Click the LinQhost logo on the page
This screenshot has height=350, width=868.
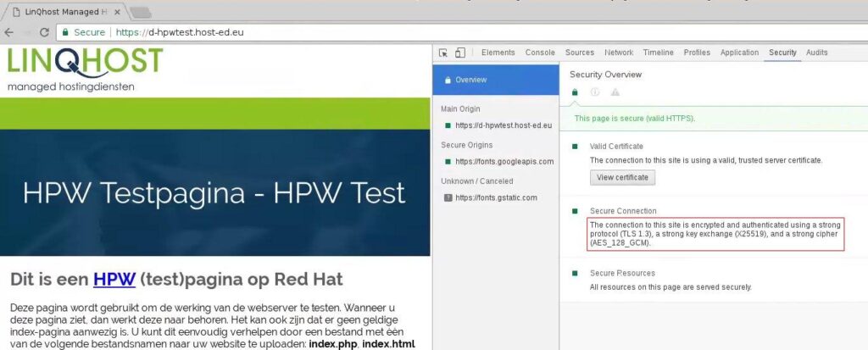85,62
